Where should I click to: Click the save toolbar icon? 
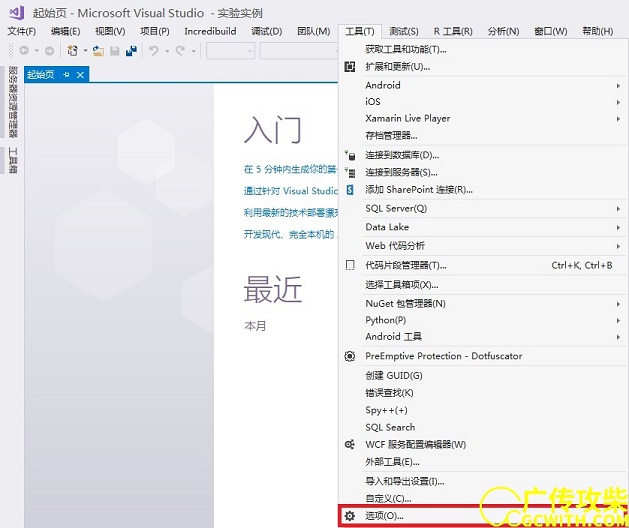(115, 51)
